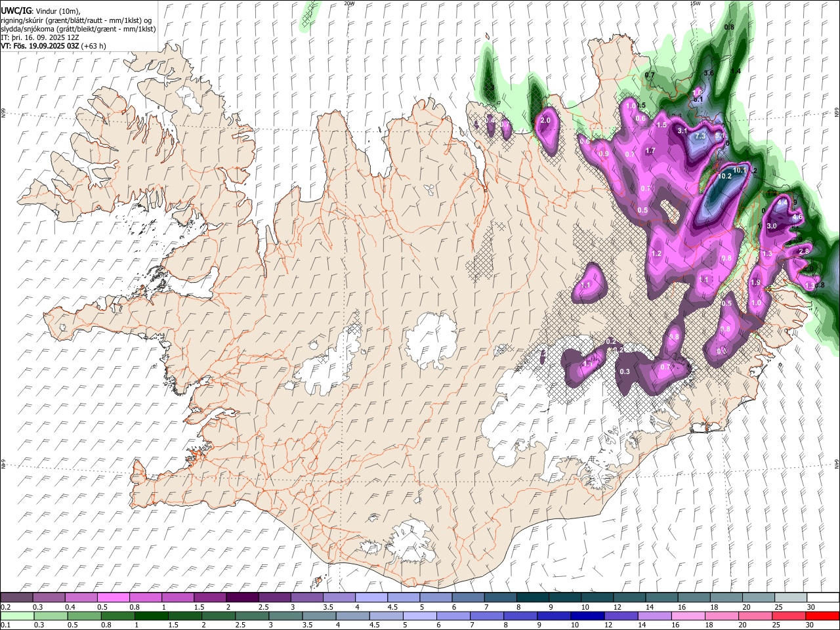
Task: Click the '4.6' value near the east coast
Action: point(798,217)
